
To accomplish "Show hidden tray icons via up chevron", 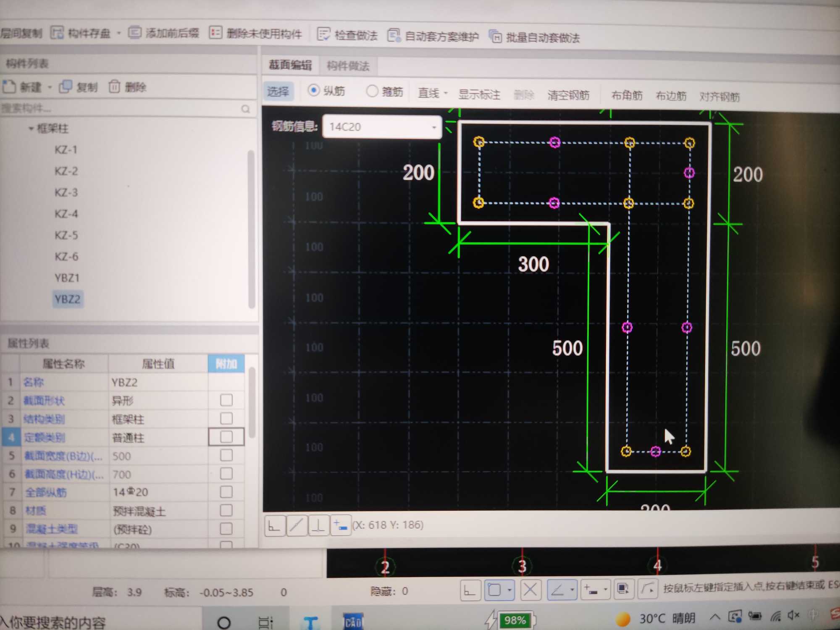I will point(715,617).
